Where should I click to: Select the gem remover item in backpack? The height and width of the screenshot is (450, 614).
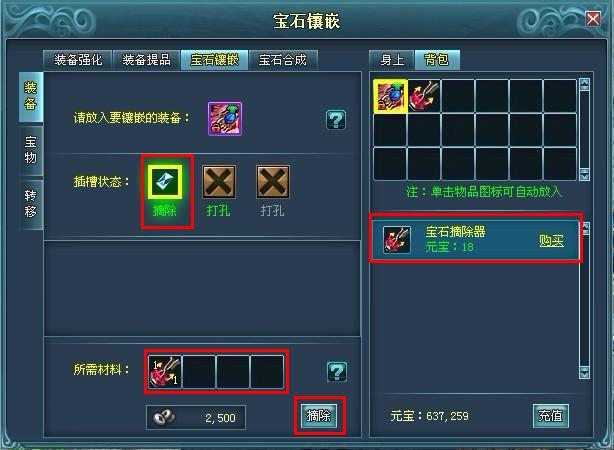click(x=424, y=96)
